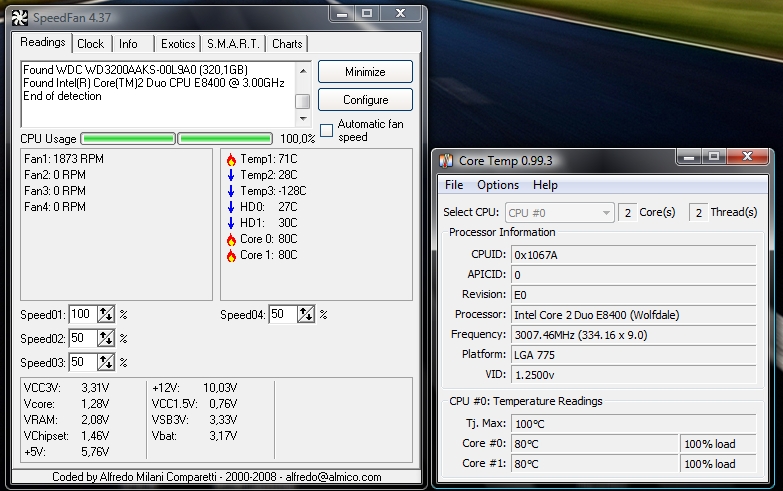Click the Configure button
Viewport: 783px width, 491px height.
coord(365,99)
